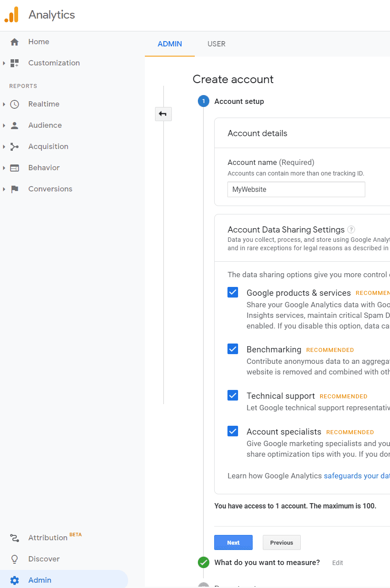Click the Realtime clock icon
This screenshot has height=588, width=390.
click(x=15, y=104)
